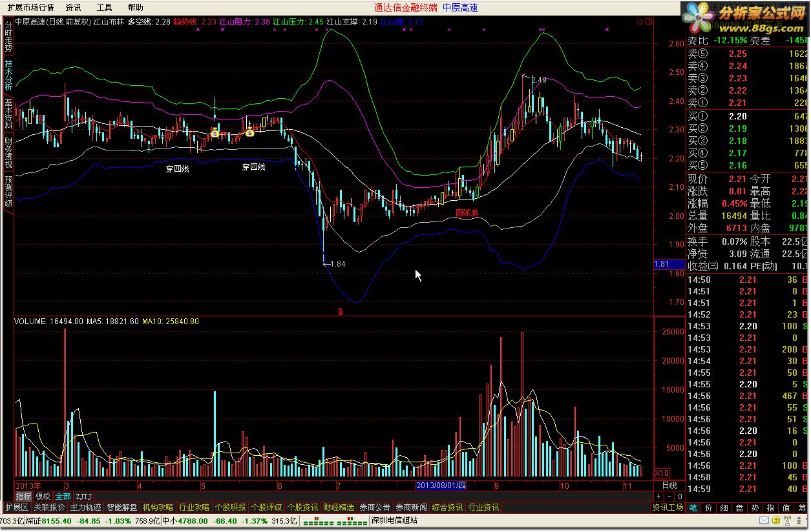Open the 帮助 menu
This screenshot has height=532, width=811.
pyautogui.click(x=135, y=8)
